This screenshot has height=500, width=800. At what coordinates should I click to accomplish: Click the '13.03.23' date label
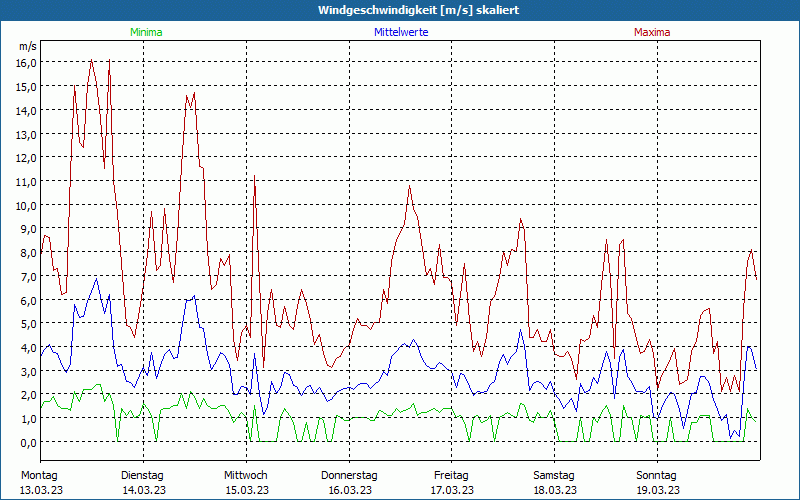(41, 490)
